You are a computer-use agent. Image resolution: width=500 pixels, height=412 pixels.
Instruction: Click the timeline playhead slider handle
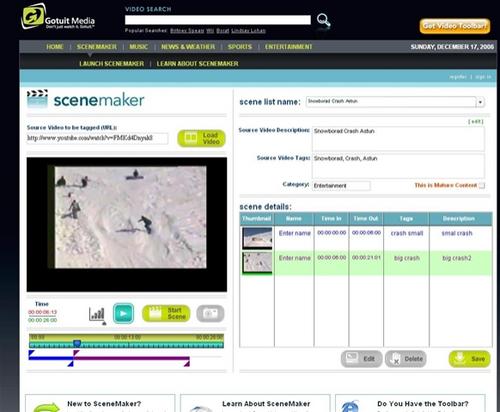point(77,343)
